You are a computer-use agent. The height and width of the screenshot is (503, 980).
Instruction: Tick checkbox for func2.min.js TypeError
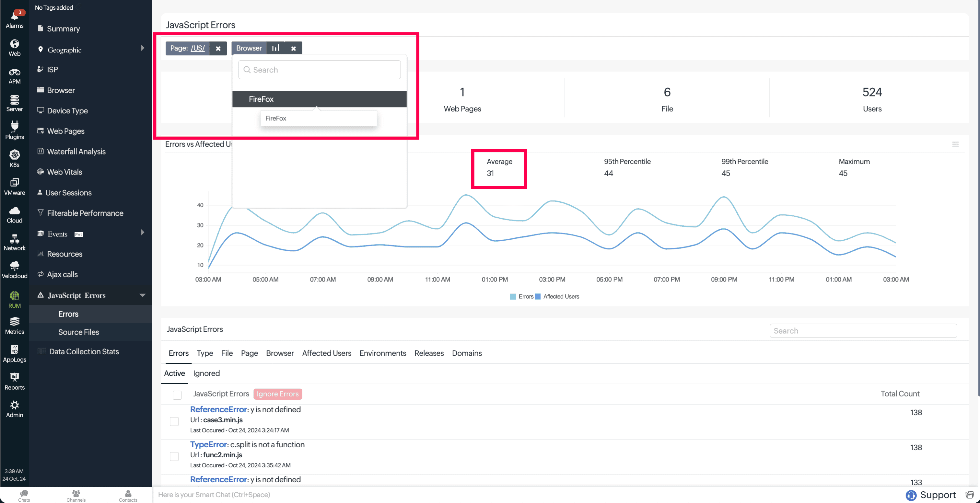coord(174,456)
